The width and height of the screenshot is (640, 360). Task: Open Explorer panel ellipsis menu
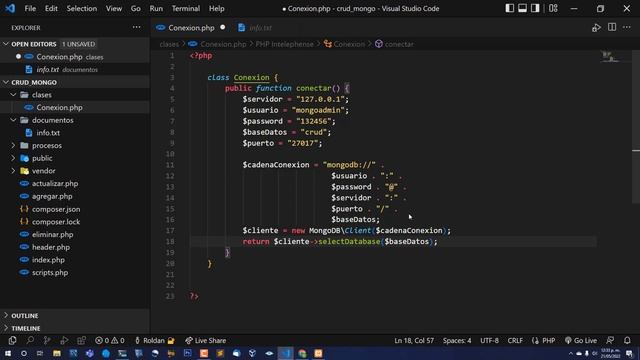coord(136,27)
